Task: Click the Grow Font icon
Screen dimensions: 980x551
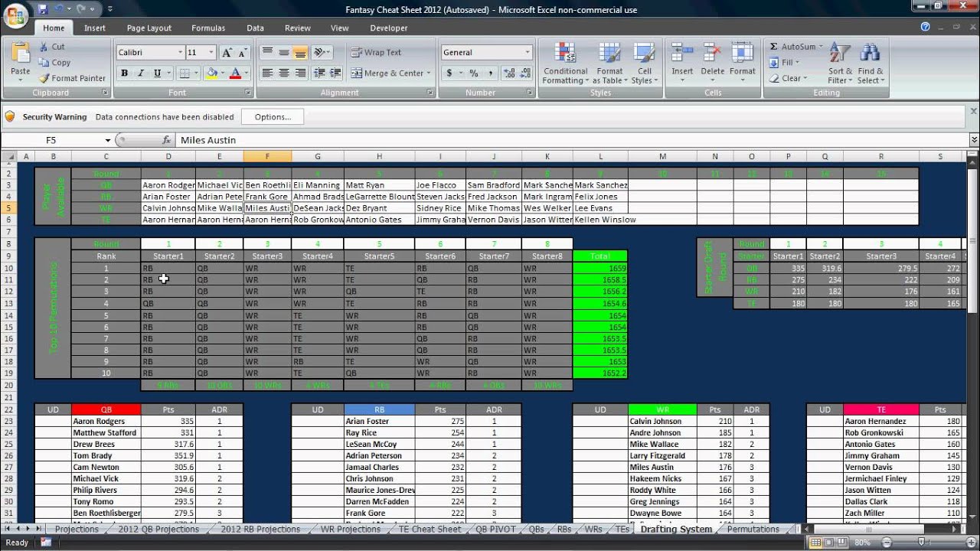Action: click(x=227, y=53)
